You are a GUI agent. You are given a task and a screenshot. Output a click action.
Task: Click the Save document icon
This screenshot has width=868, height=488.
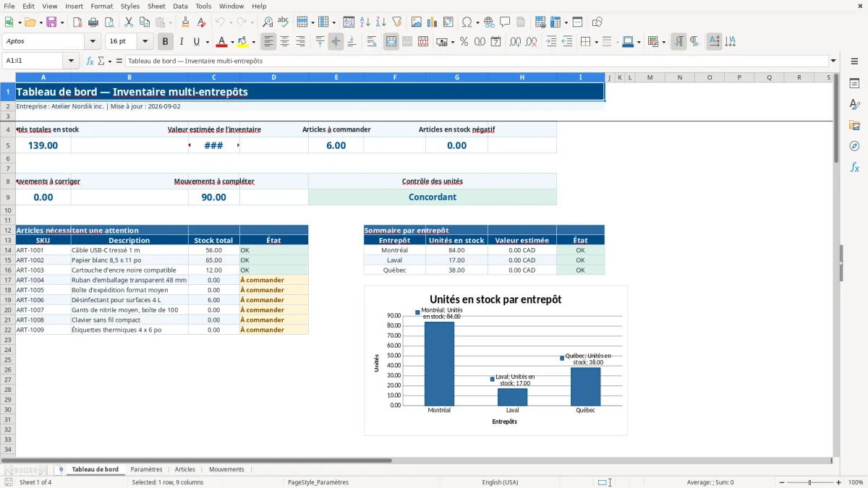pos(51,22)
